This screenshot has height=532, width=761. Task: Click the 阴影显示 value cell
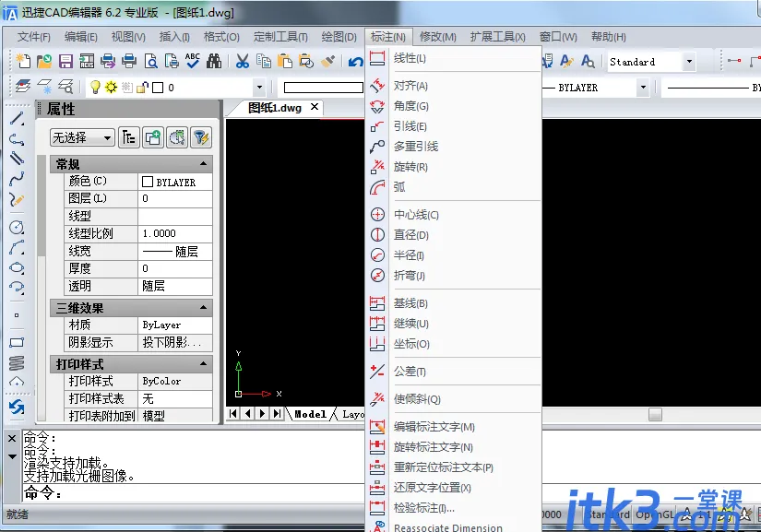click(x=175, y=342)
